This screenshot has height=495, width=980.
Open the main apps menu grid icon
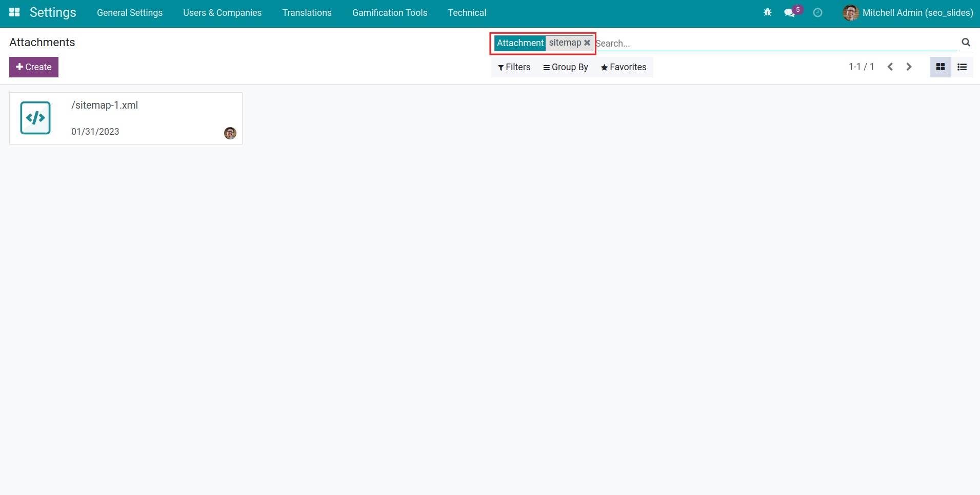14,12
